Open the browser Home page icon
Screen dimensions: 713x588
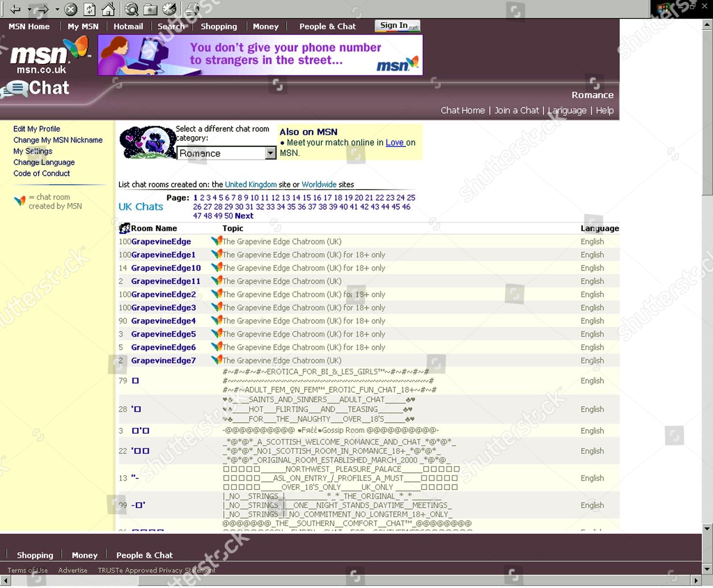click(108, 9)
